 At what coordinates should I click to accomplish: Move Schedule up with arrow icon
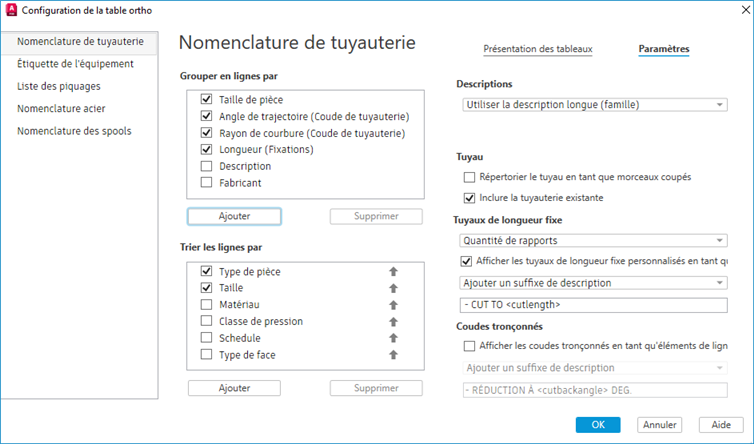pos(393,338)
